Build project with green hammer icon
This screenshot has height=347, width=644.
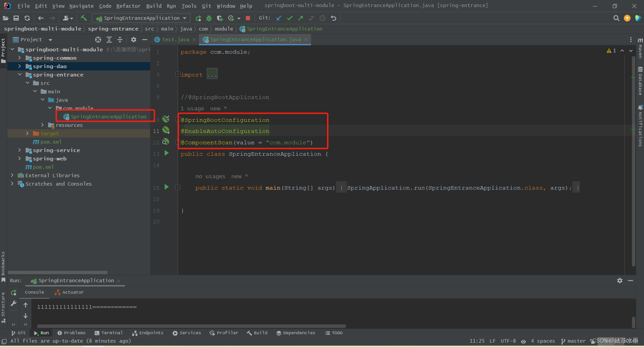[84, 18]
